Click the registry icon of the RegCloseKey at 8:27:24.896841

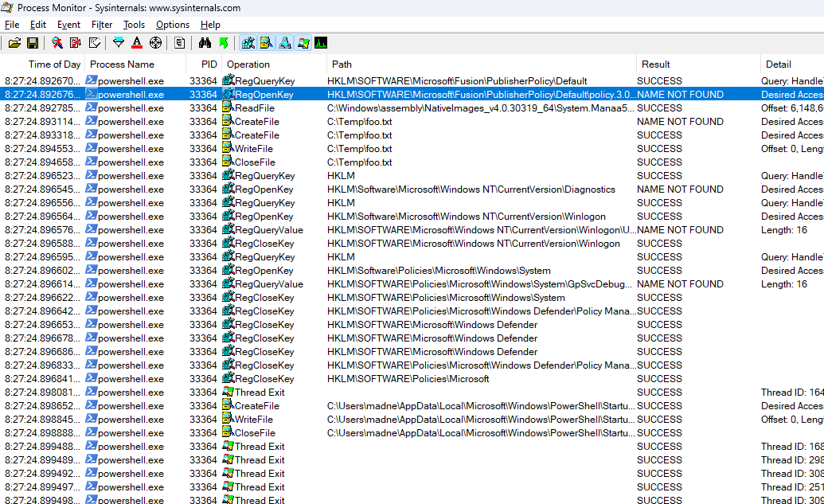tap(228, 378)
